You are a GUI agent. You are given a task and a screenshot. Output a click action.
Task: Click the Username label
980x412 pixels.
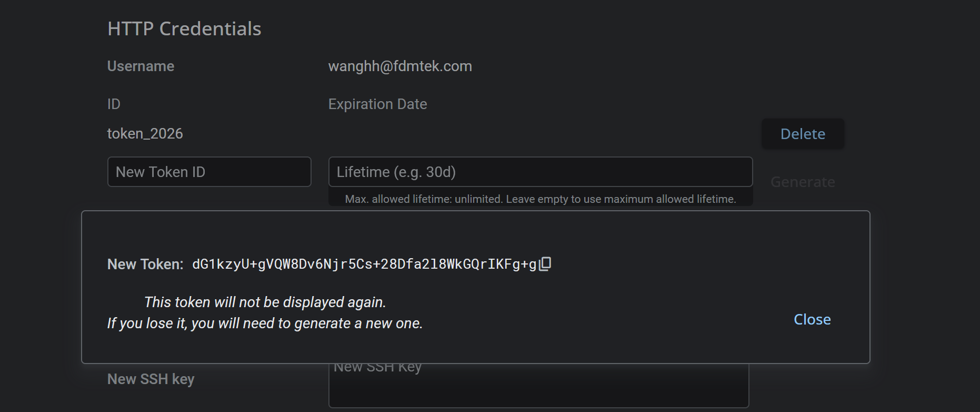click(141, 66)
